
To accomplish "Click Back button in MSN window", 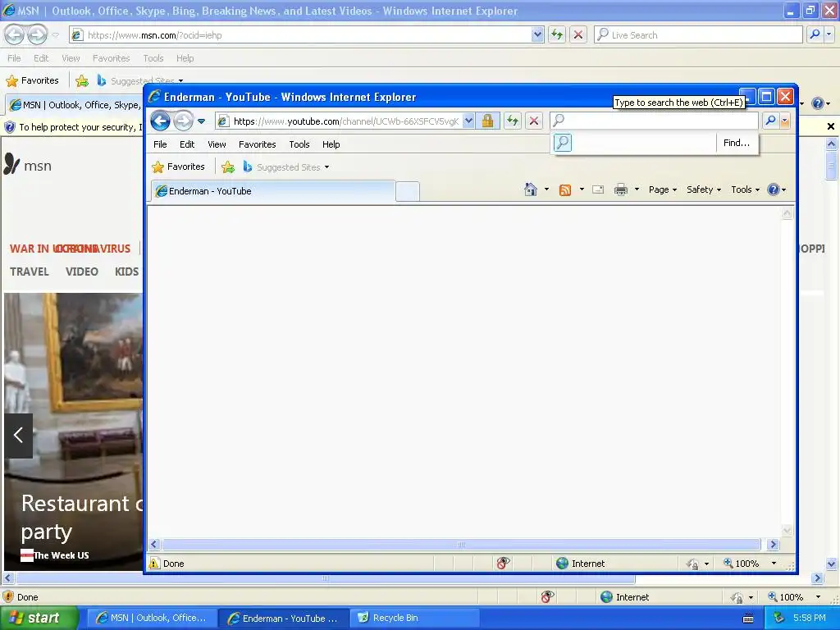I will click(x=15, y=34).
